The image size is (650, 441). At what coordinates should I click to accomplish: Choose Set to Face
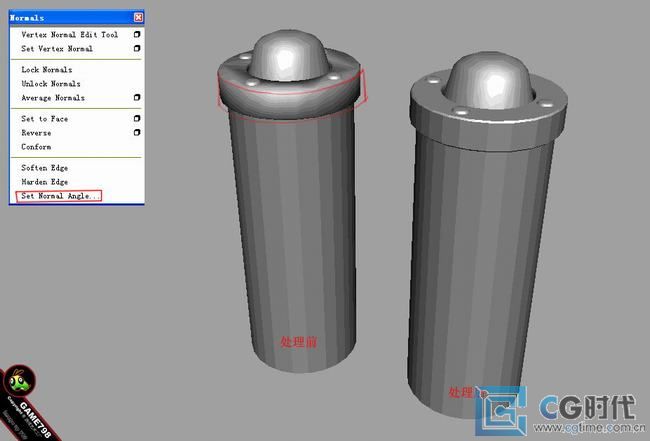point(44,119)
